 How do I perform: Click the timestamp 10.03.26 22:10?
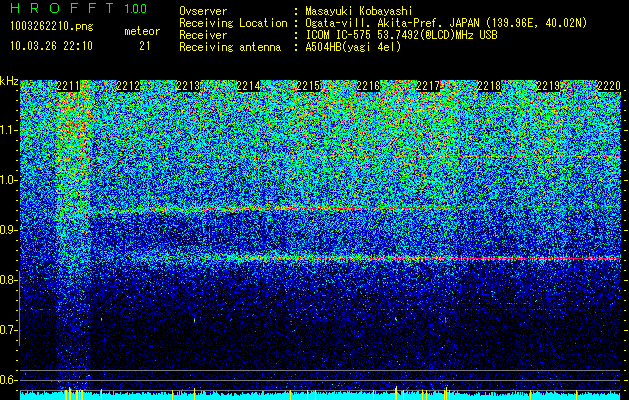pyautogui.click(x=51, y=46)
